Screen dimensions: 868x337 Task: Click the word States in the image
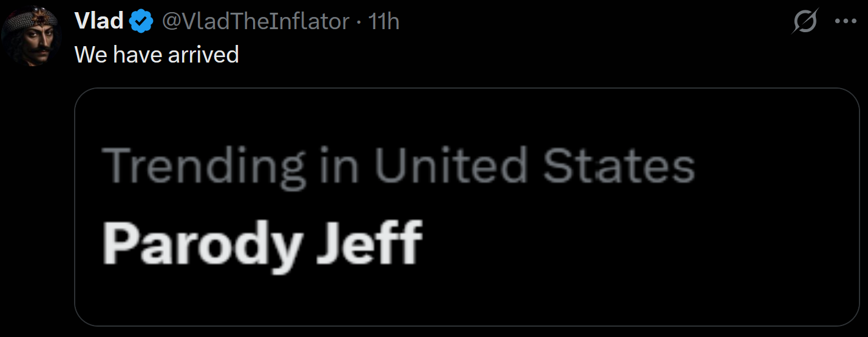(619, 165)
